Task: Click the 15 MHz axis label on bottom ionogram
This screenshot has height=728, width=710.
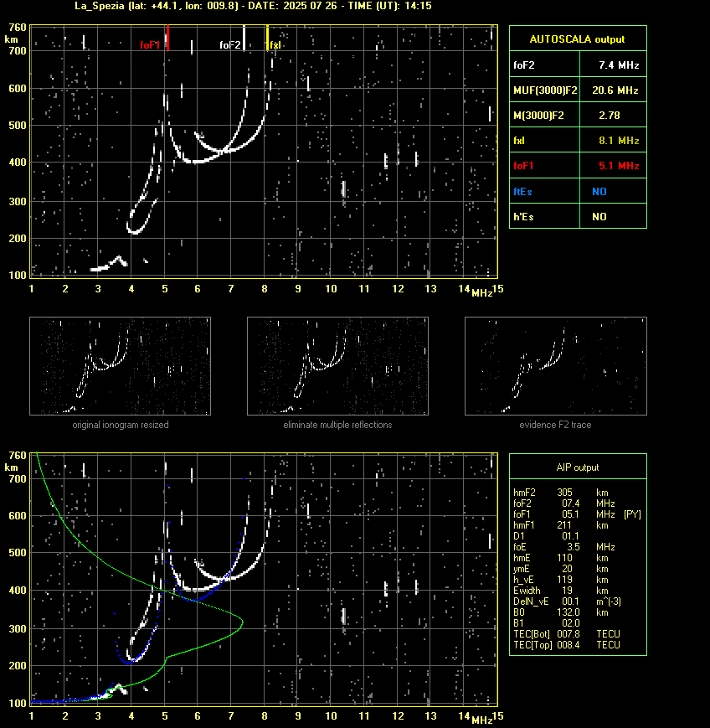Action: point(497,715)
